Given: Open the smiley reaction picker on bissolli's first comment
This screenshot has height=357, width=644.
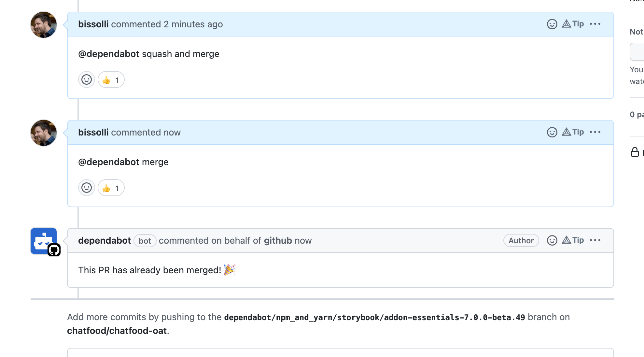Looking at the screenshot, I should click(x=86, y=79).
